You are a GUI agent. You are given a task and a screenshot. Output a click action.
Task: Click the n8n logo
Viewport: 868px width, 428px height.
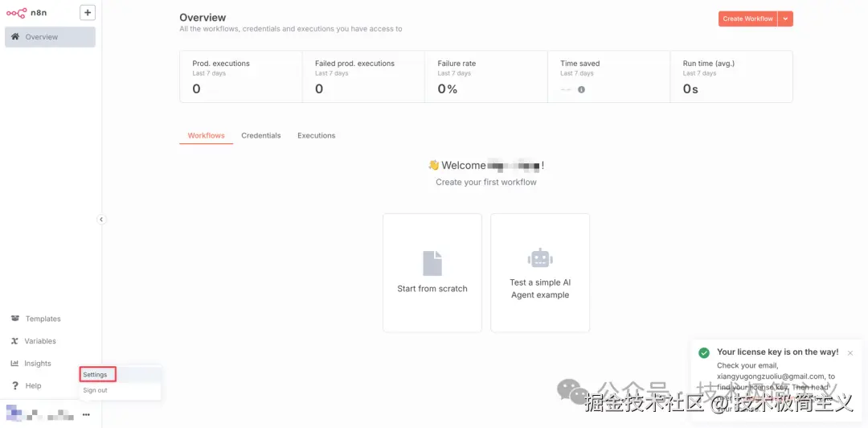click(x=26, y=12)
